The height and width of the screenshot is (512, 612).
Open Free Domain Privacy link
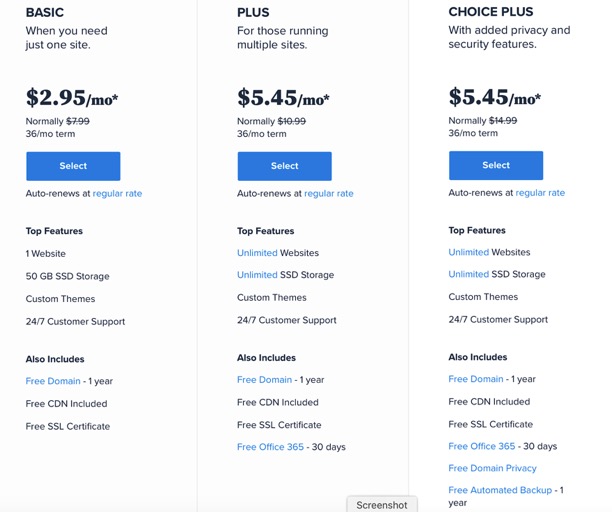click(493, 468)
